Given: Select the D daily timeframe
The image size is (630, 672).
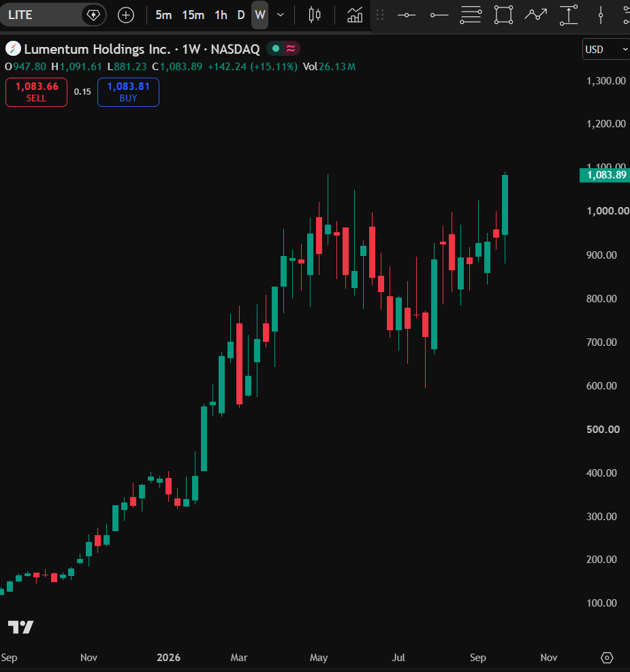Looking at the screenshot, I should point(241,16).
